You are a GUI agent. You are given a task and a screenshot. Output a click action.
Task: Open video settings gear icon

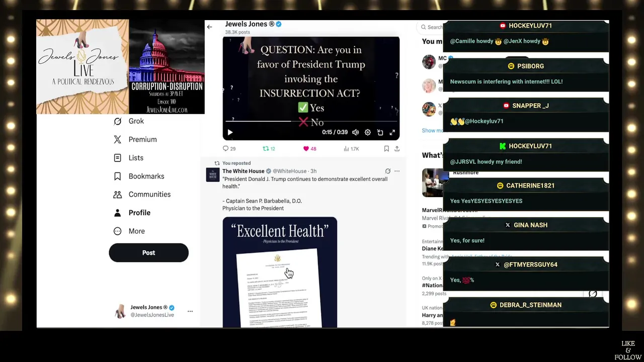pyautogui.click(x=368, y=132)
